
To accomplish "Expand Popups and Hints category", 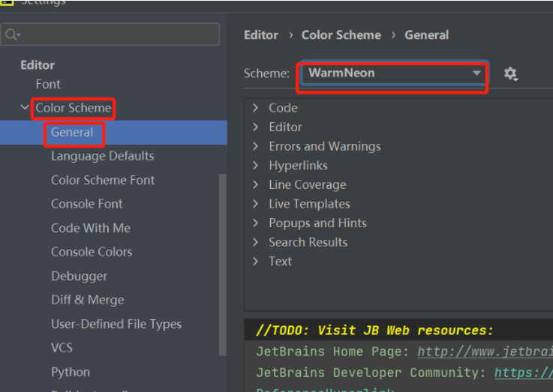I will click(256, 223).
